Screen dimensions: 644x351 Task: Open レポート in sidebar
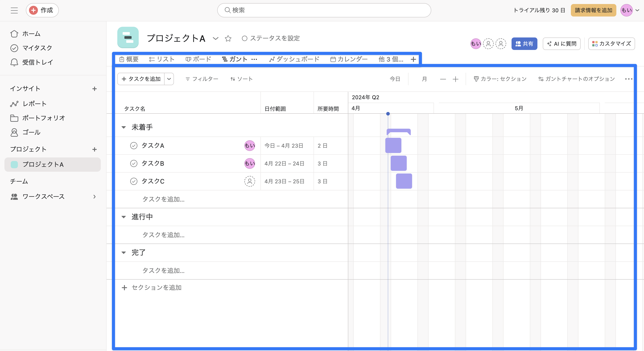(28, 104)
